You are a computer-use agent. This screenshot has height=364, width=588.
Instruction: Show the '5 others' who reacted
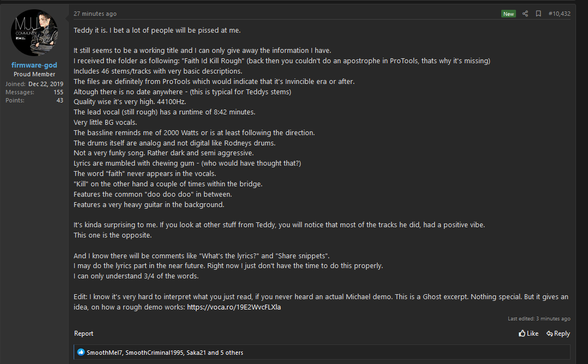tap(232, 353)
